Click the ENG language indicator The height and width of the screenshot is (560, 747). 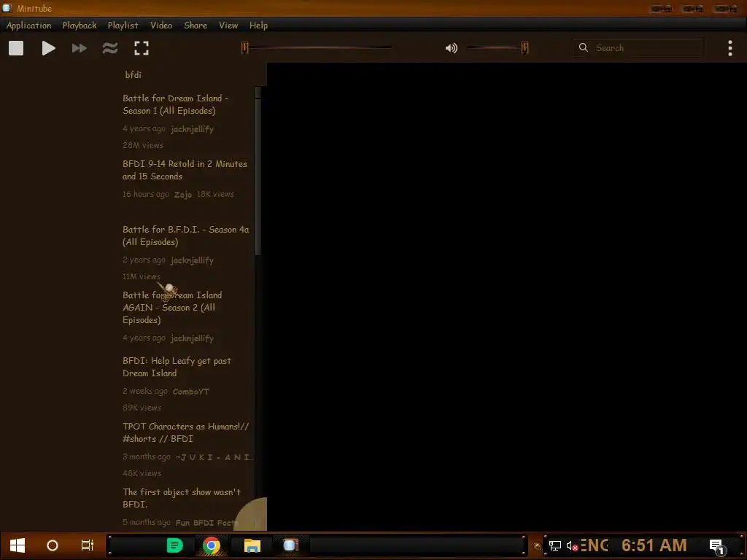coord(594,545)
